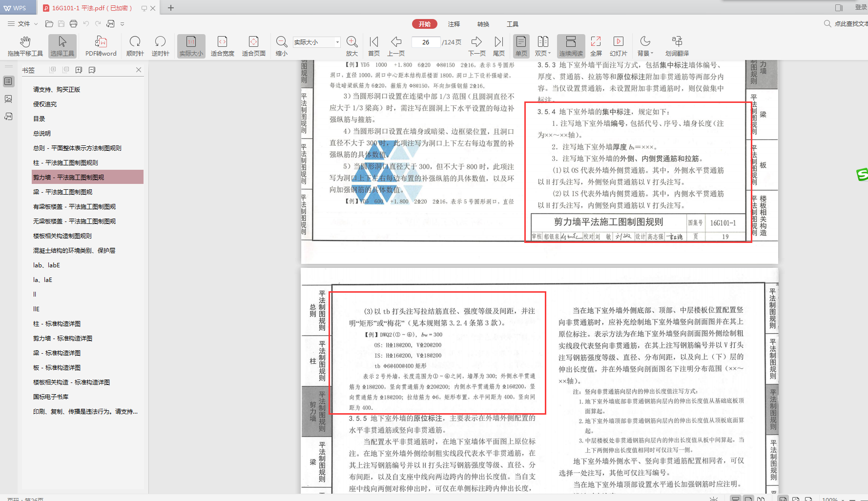Rotate page clockwise with 顺时针
The width and height of the screenshot is (868, 501).
pyautogui.click(x=135, y=46)
